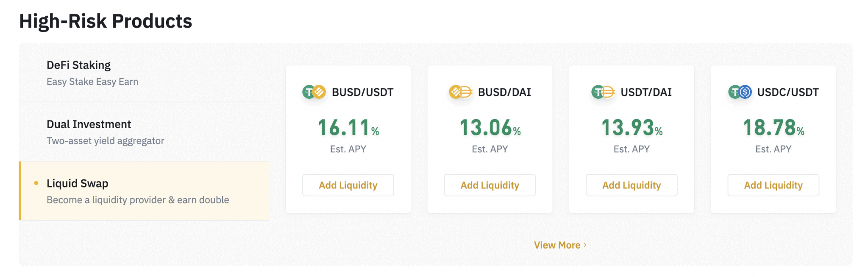Image resolution: width=868 pixels, height=277 pixels.
Task: Click the BUSD/USDT pair name label
Action: point(363,92)
